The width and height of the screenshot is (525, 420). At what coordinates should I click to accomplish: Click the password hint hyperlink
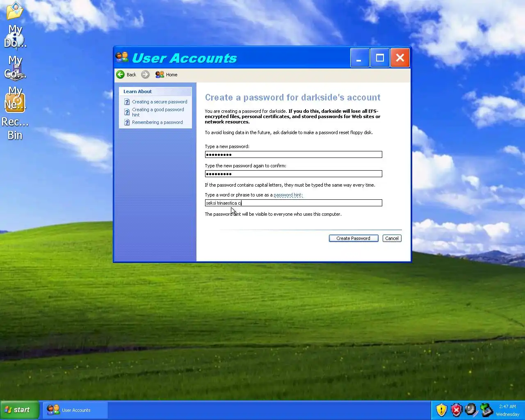(x=288, y=195)
